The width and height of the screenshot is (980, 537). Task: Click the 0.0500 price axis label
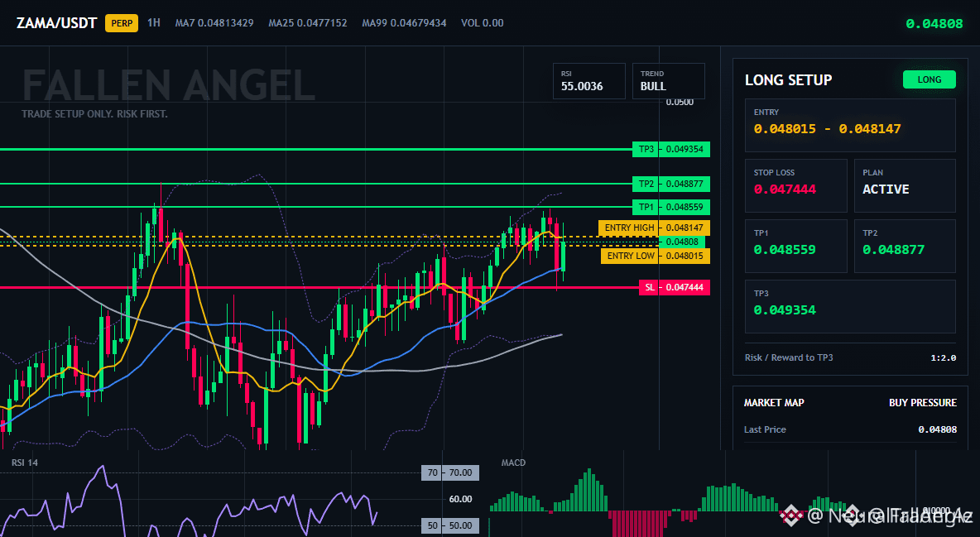(x=680, y=102)
